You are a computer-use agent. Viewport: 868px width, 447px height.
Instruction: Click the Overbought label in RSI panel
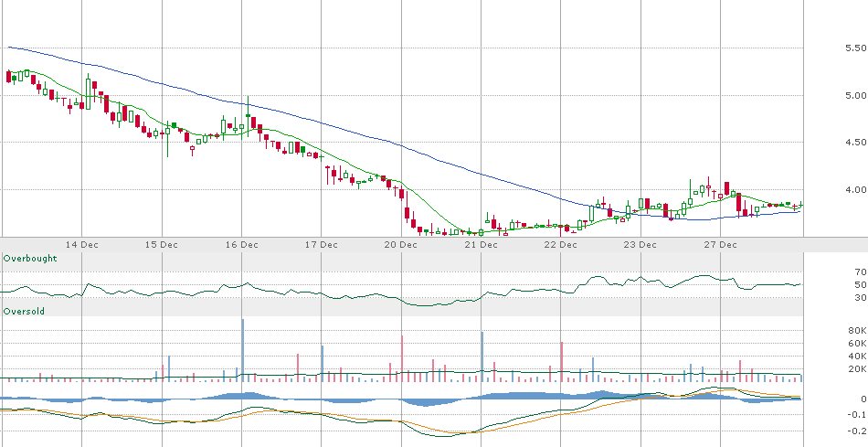30,259
